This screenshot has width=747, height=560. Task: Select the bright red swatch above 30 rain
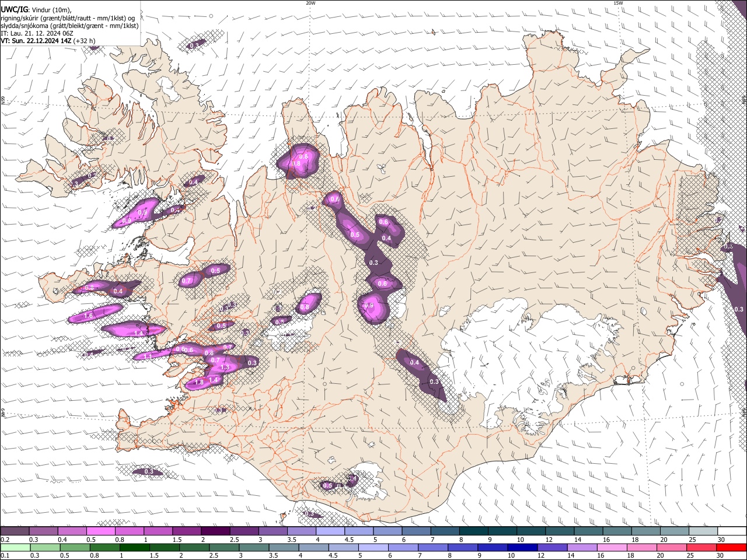732,547
